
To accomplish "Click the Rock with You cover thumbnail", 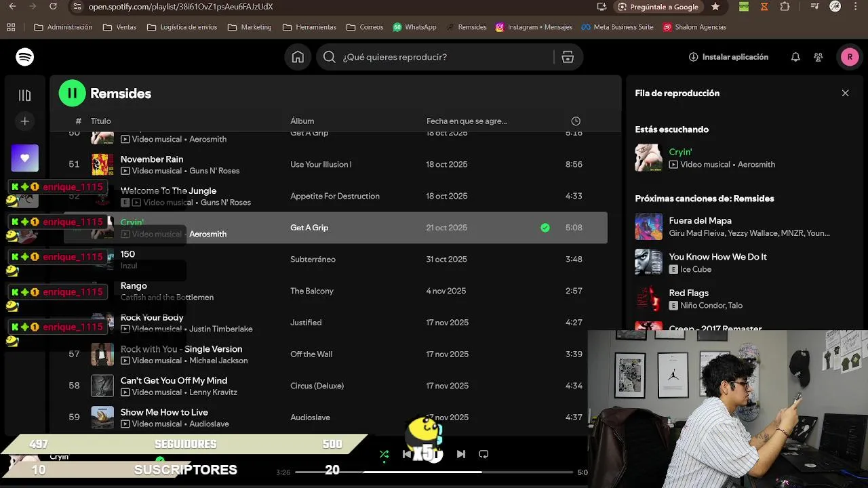I will pyautogui.click(x=102, y=354).
